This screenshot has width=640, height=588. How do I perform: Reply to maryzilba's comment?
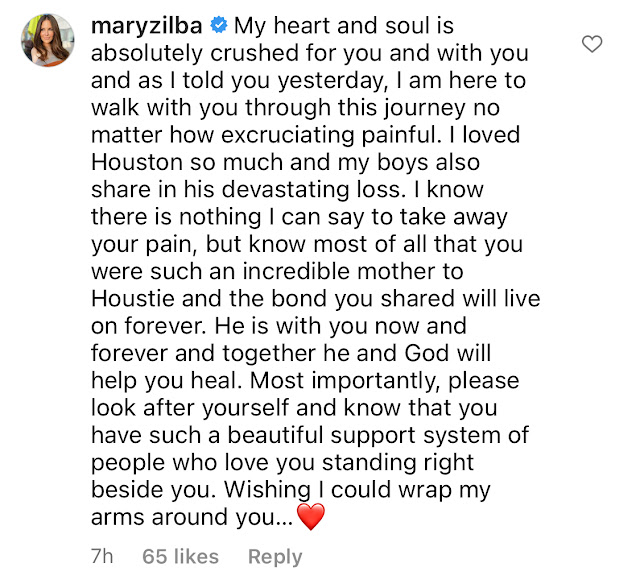point(275,557)
